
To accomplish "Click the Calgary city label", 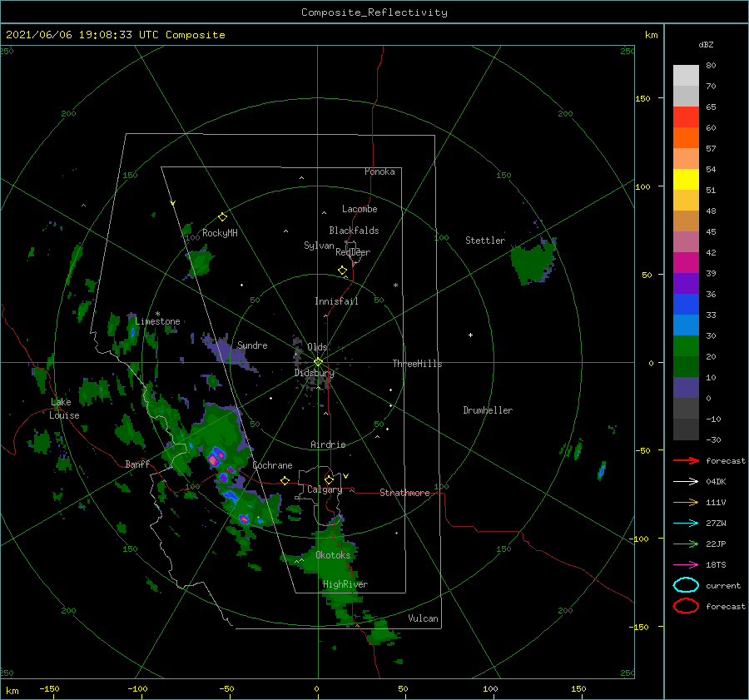I will 325,489.
